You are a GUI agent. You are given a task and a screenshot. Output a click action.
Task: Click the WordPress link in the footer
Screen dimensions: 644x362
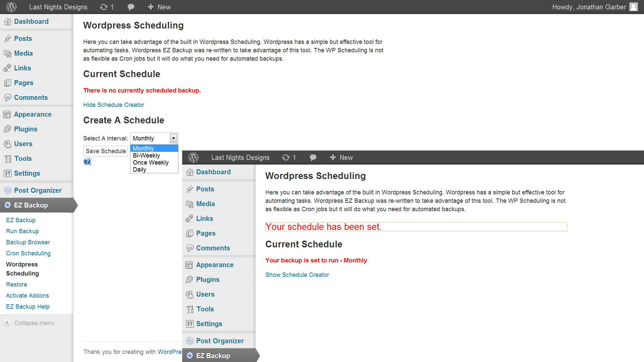coord(170,352)
